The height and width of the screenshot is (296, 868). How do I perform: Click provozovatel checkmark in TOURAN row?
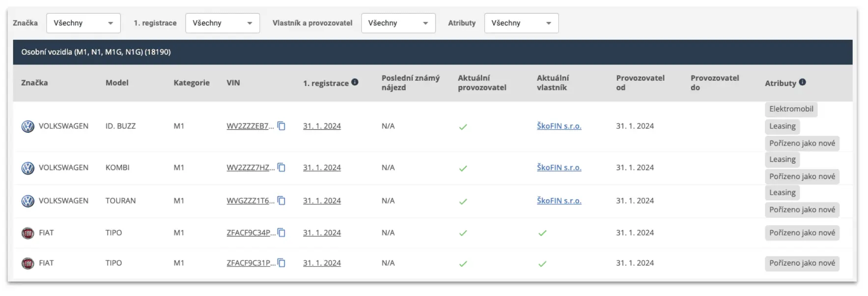[x=463, y=202]
